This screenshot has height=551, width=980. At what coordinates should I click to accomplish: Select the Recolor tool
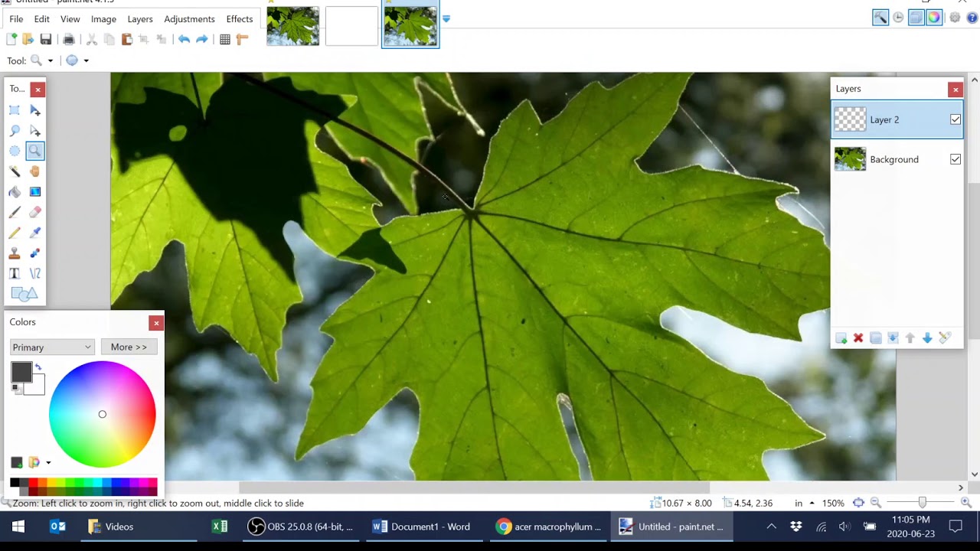(34, 253)
